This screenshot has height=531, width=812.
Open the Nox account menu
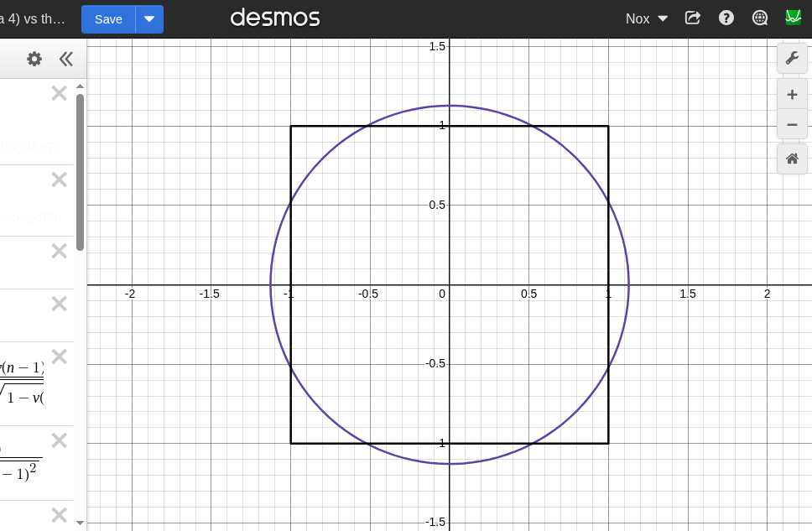point(646,18)
